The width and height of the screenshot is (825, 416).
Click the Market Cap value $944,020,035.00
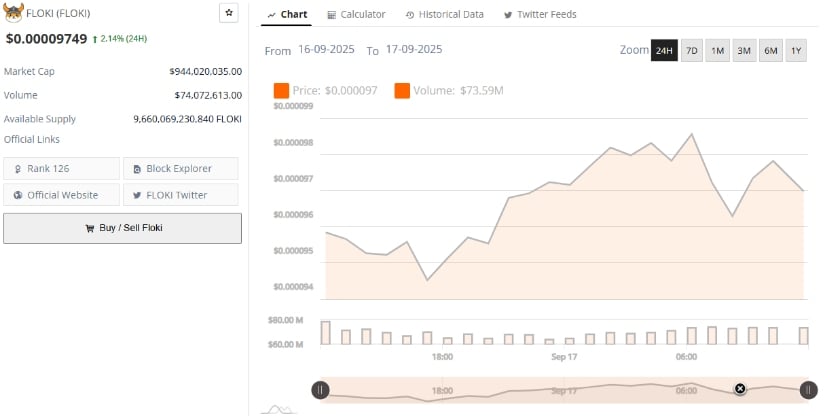tap(206, 72)
